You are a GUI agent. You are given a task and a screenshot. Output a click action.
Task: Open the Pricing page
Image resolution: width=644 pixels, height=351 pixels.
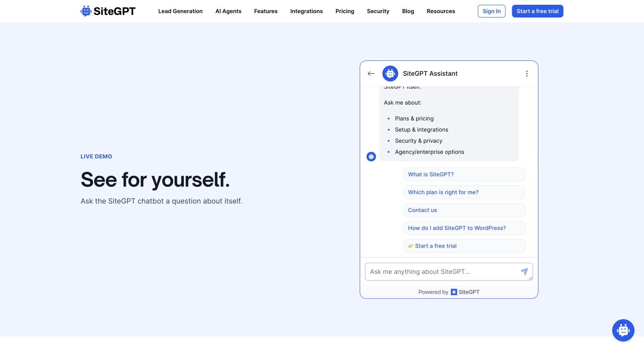(345, 11)
